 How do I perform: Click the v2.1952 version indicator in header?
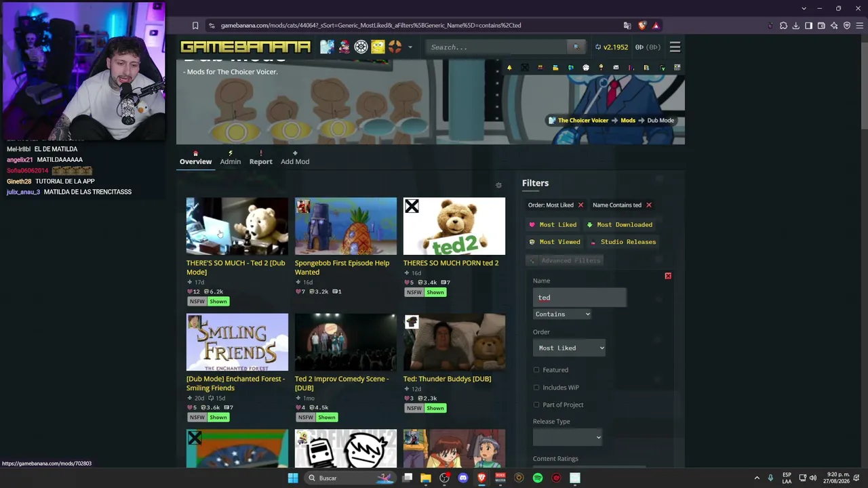pos(612,47)
